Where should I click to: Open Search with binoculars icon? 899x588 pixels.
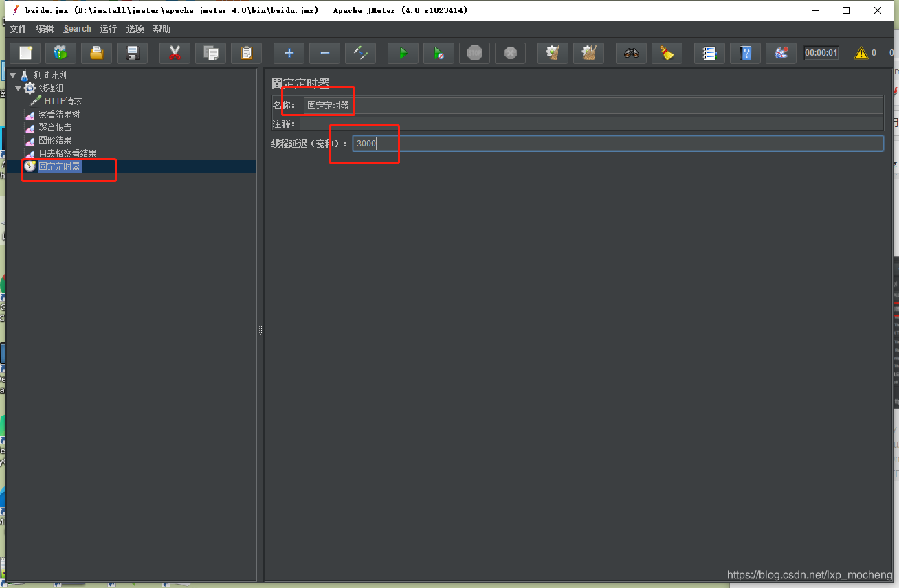pos(631,53)
